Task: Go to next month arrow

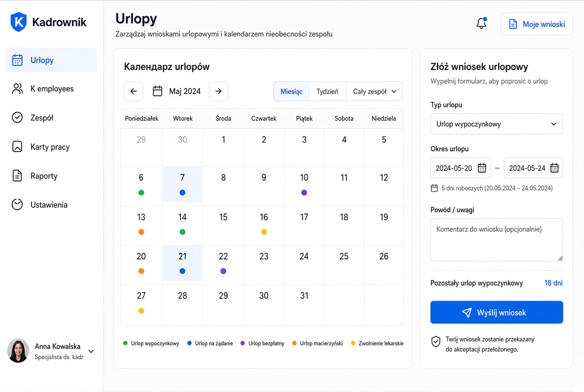Action: click(x=218, y=91)
